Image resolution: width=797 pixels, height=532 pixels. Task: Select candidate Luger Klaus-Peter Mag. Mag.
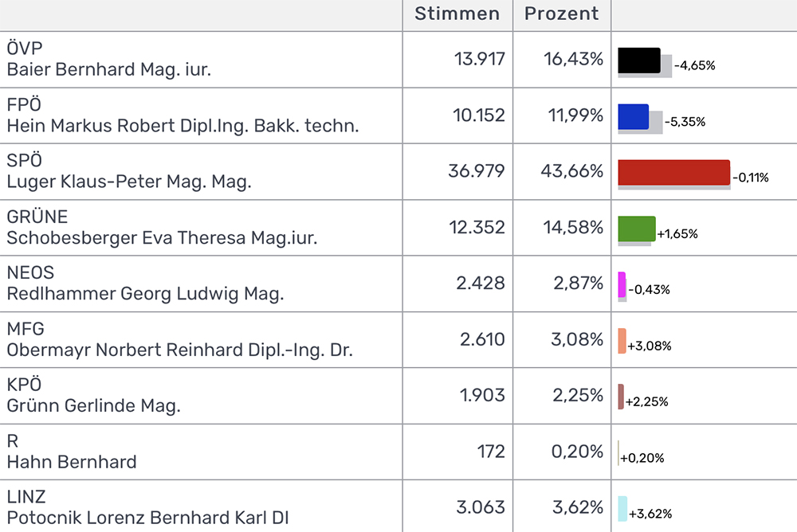pyautogui.click(x=128, y=182)
